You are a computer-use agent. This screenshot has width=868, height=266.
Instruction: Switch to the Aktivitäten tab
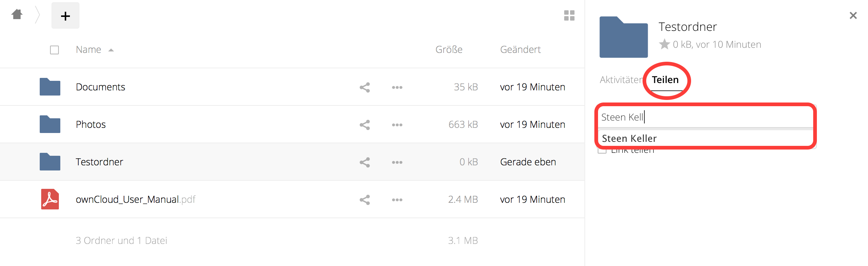click(621, 80)
